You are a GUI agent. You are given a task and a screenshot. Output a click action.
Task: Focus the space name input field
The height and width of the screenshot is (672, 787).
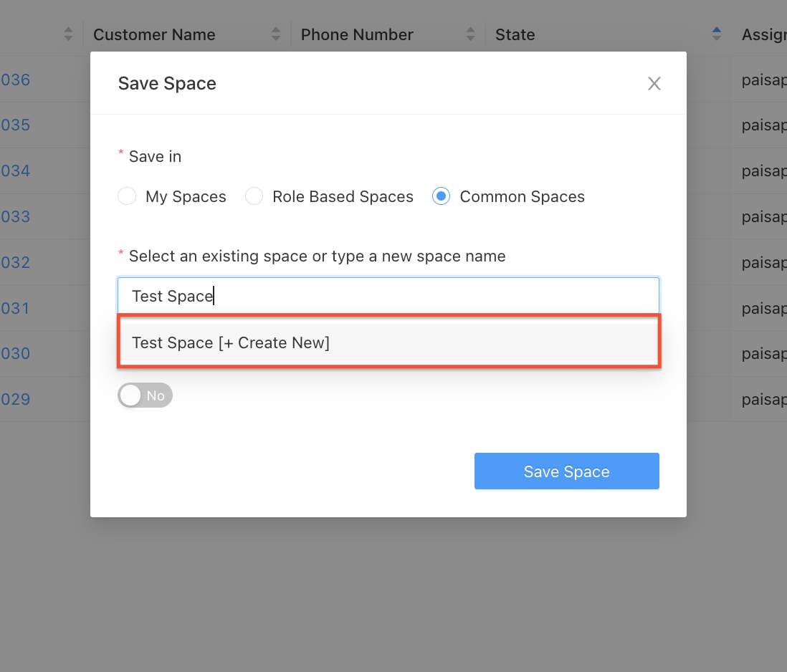tap(388, 296)
